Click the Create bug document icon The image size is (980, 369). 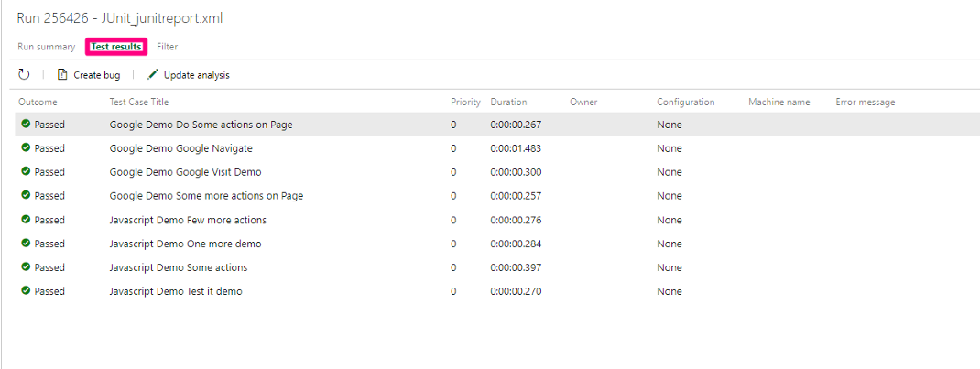click(62, 75)
